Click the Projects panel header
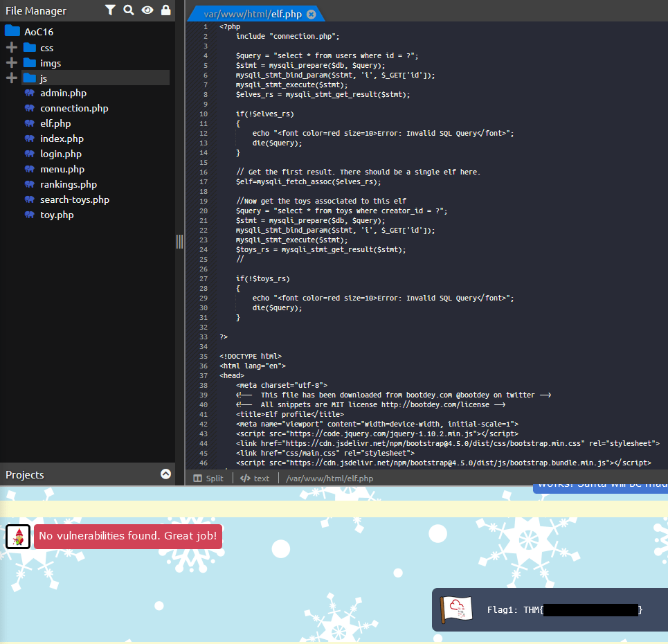 (87, 474)
